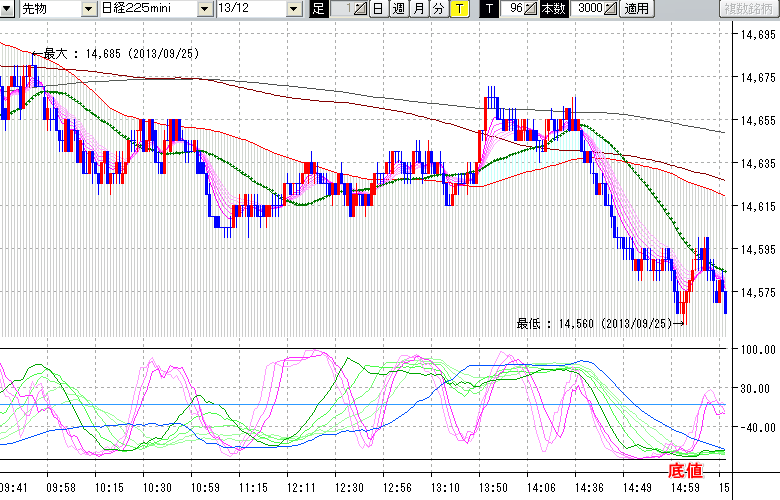The height and width of the screenshot is (500, 780).
Task: Click the 適用 apply button
Action: (x=637, y=9)
